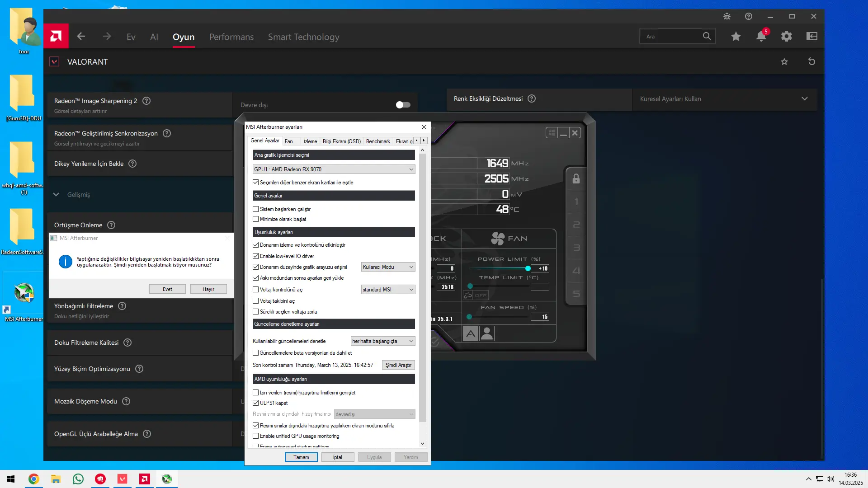Favorite the VALORANT profile with the star
The width and height of the screenshot is (868, 488).
(784, 62)
